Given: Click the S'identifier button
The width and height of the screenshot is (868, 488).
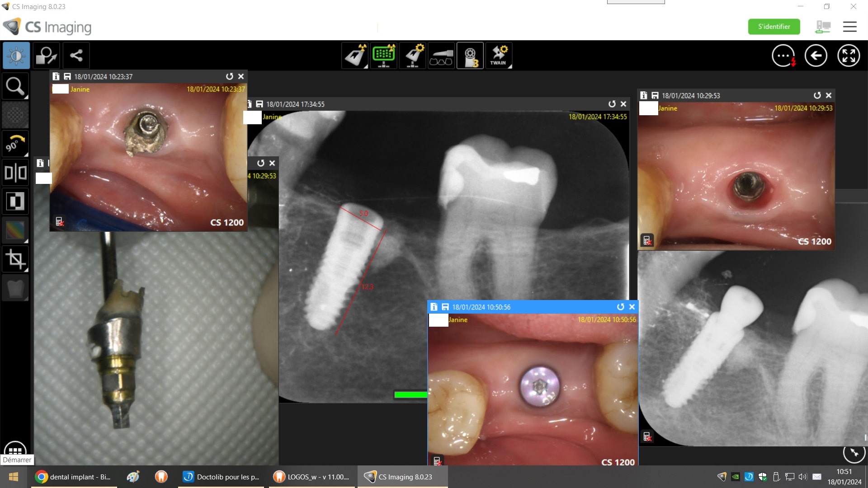Looking at the screenshot, I should click(774, 27).
